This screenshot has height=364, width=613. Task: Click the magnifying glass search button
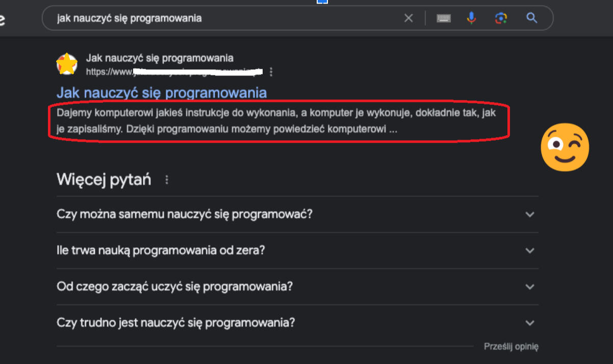[532, 18]
